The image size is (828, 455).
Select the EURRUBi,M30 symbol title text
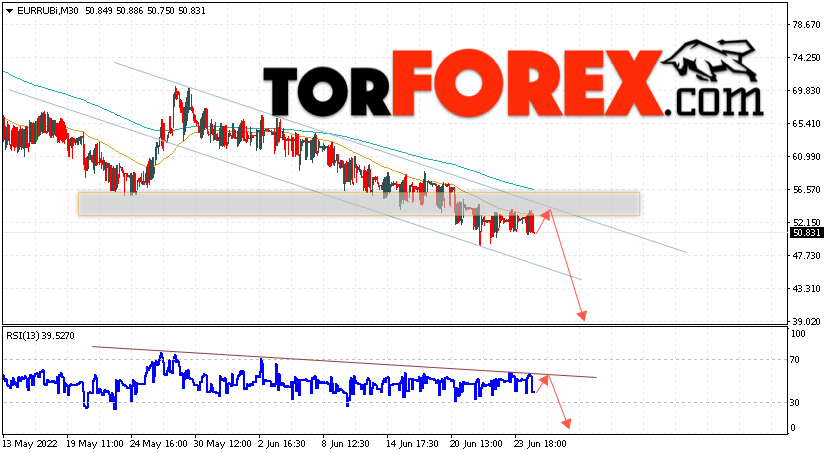click(x=48, y=11)
